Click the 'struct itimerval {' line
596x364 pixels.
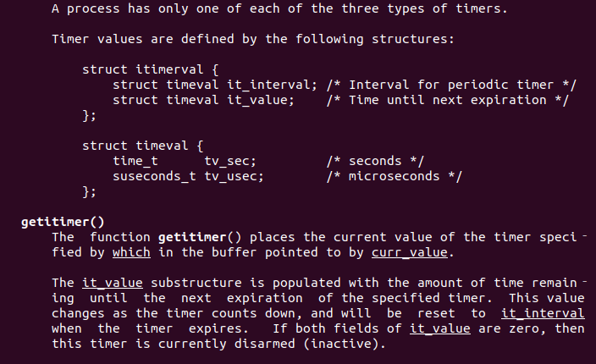[x=151, y=70]
